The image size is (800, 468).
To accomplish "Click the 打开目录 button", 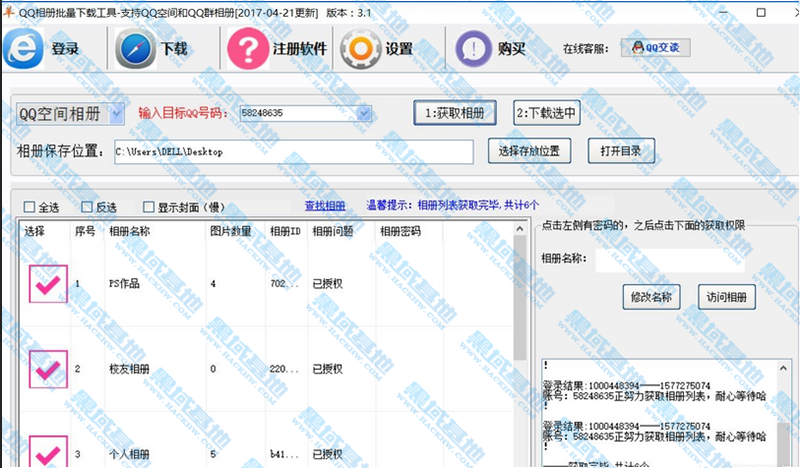I will point(621,151).
